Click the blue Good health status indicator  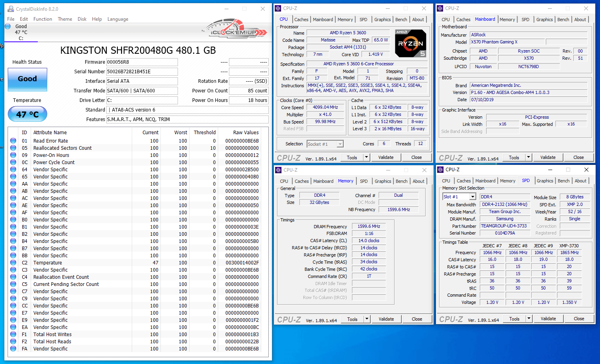point(27,79)
